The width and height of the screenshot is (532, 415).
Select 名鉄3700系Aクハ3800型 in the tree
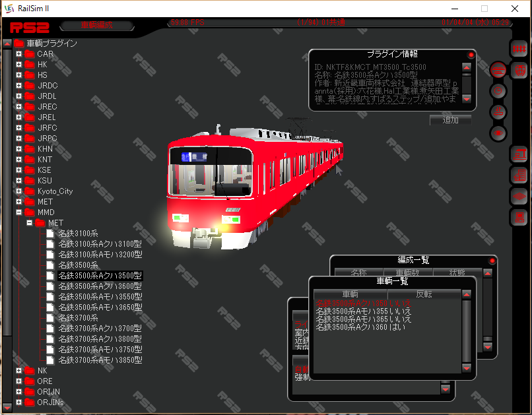pos(100,338)
